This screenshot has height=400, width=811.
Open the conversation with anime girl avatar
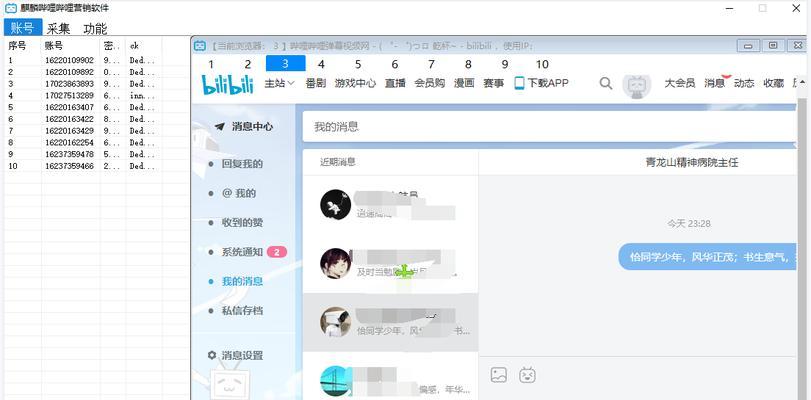[x=390, y=264]
